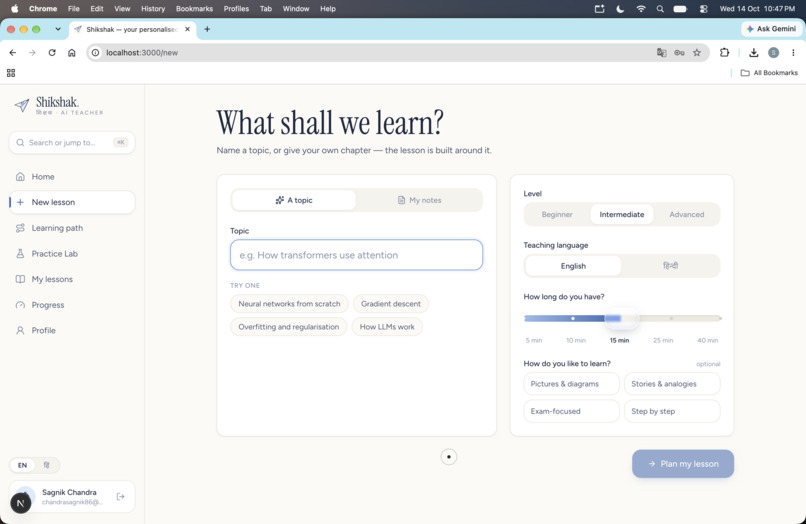Click Ask Gemini button

pos(771,29)
